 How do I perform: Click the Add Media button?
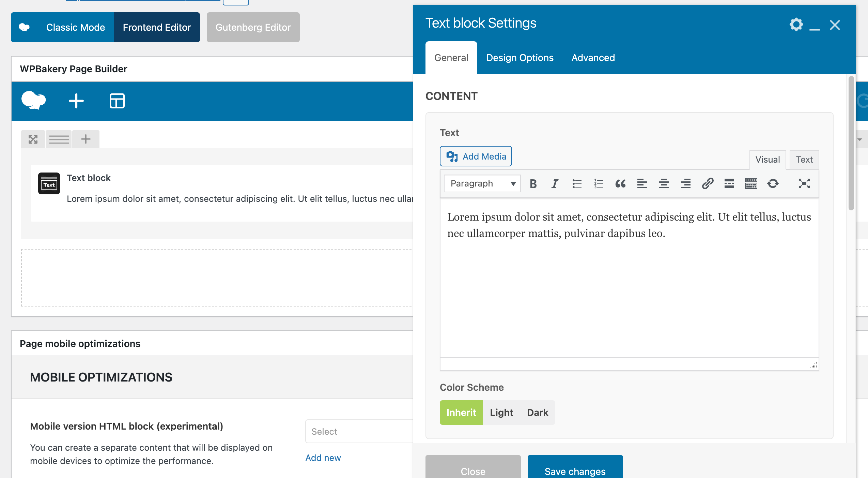click(x=476, y=156)
